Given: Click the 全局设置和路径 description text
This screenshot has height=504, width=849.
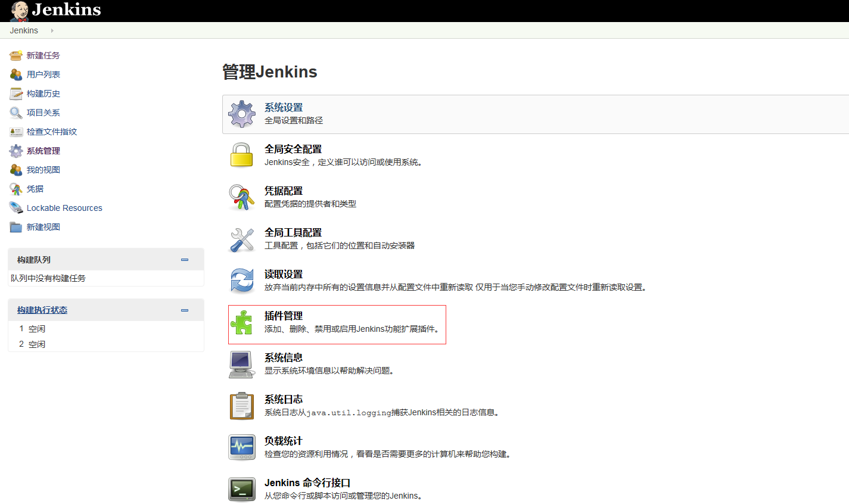Looking at the screenshot, I should pyautogui.click(x=294, y=120).
